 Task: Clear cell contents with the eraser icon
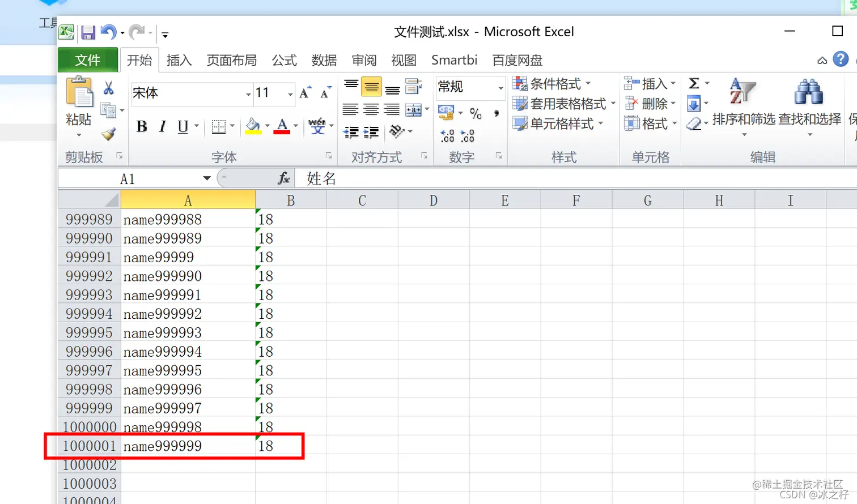693,123
